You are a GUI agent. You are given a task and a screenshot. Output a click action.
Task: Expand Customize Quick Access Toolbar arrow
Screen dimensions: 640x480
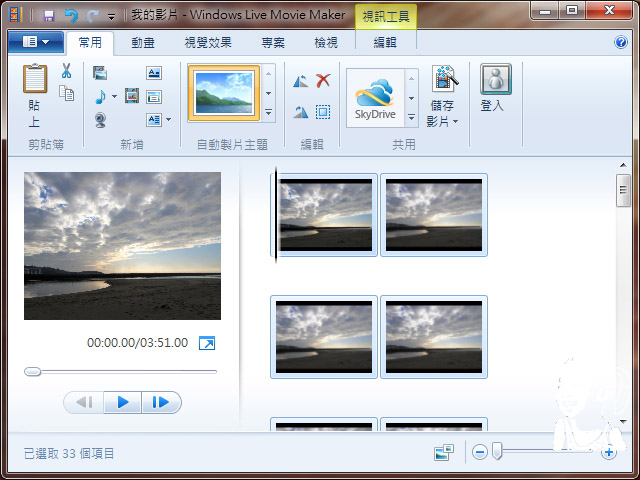coord(111,16)
